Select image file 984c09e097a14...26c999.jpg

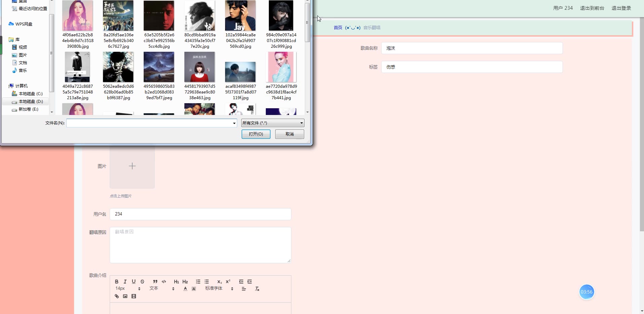(x=281, y=25)
